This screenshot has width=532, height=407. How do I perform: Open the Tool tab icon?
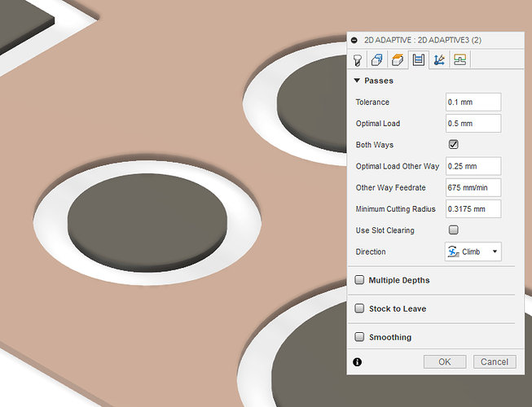pyautogui.click(x=357, y=59)
